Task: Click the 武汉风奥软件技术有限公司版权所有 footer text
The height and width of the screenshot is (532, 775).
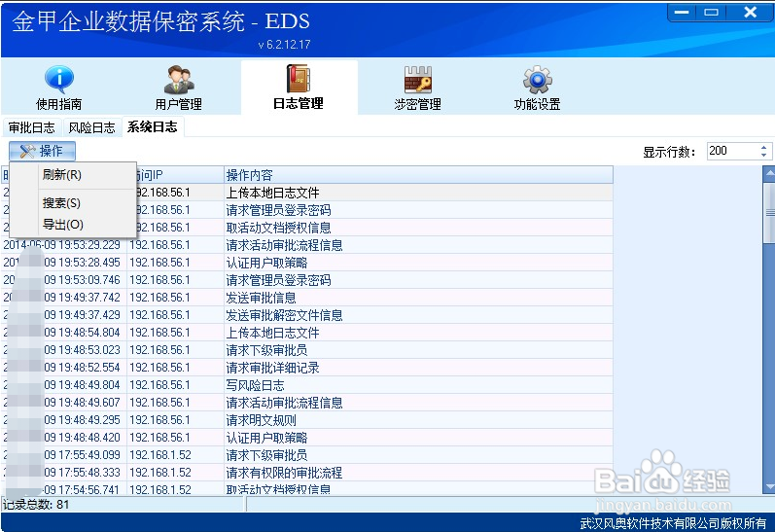Action: click(x=673, y=523)
